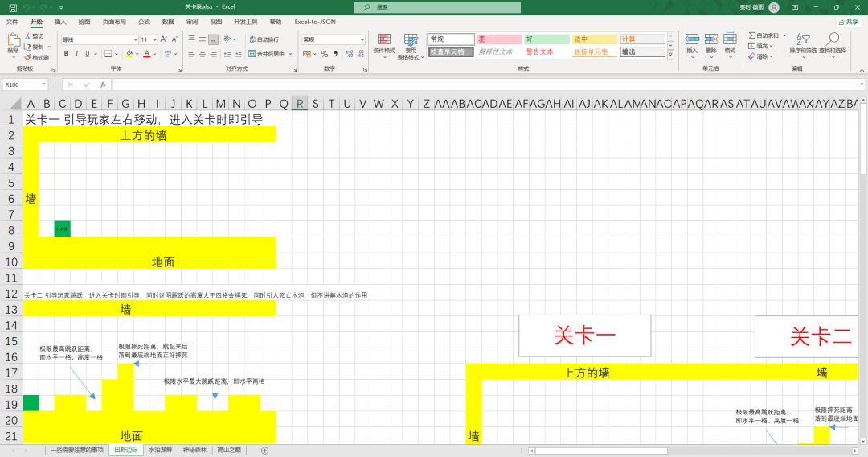The height and width of the screenshot is (457, 868).
Task: Apply percent style icon
Action: tap(325, 54)
